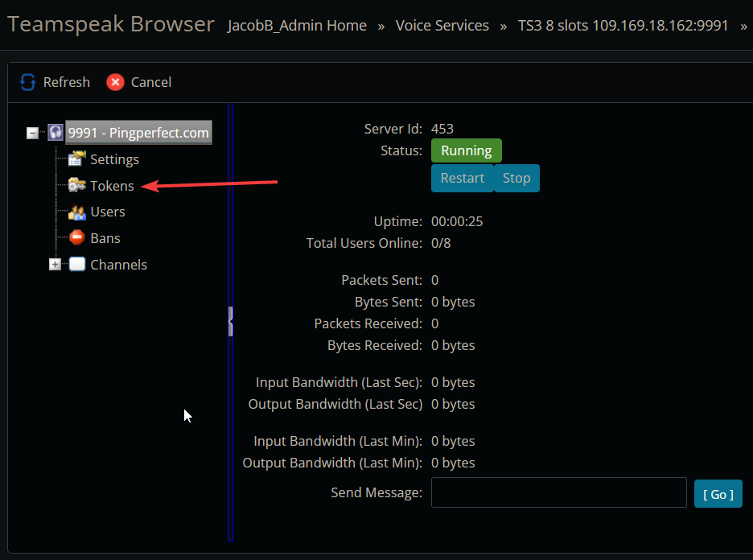Click the headset server icon in tree
This screenshot has width=753, height=560.
(x=56, y=133)
